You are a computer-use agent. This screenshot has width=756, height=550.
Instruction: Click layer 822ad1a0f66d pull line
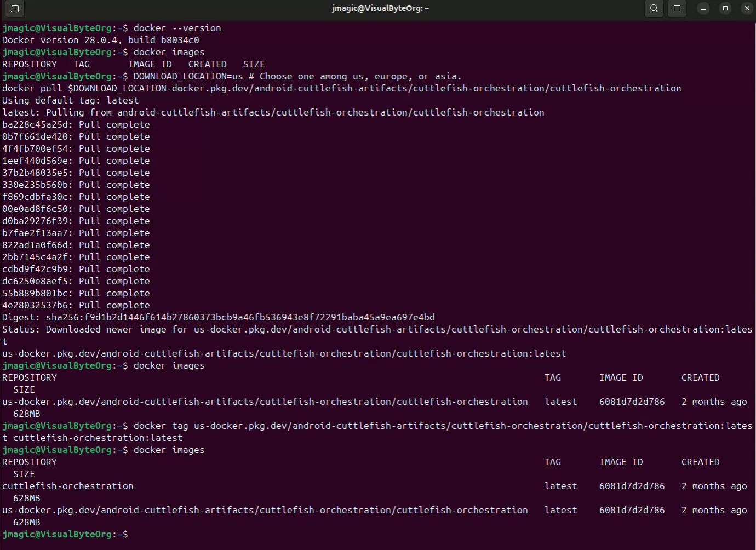tap(76, 245)
